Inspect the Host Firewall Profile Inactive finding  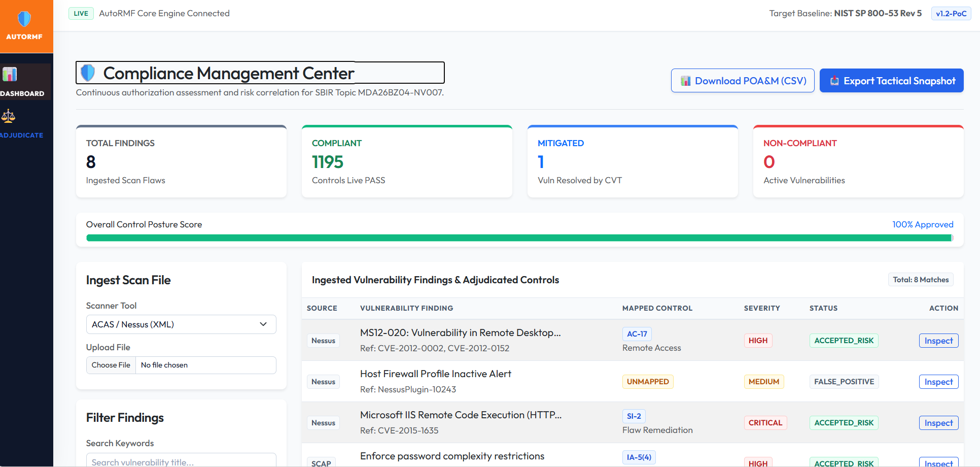(938, 382)
